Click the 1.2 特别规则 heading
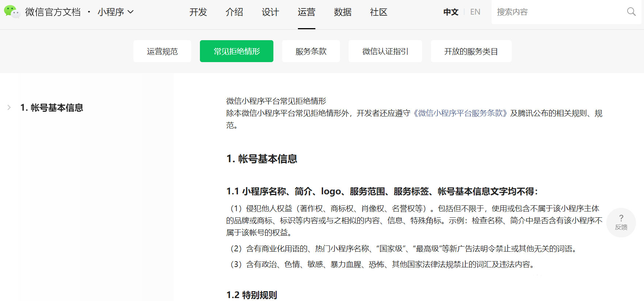Screen dimensions: 644x301 pos(252,295)
